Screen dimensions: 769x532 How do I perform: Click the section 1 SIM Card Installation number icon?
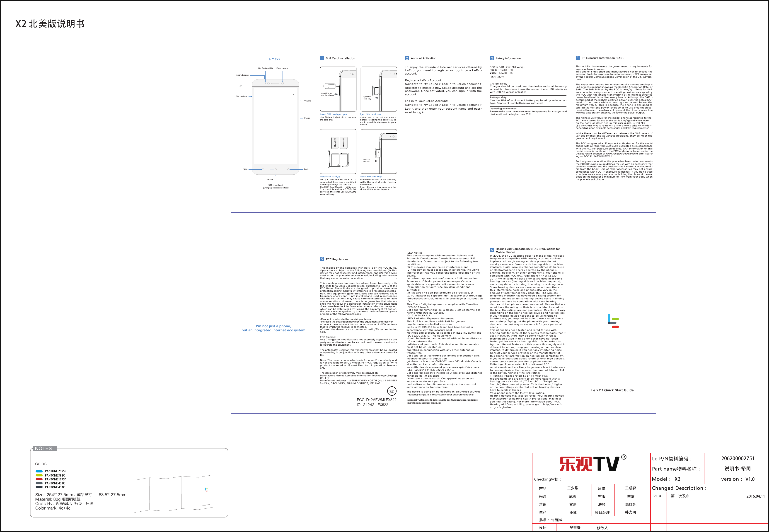coord(322,58)
